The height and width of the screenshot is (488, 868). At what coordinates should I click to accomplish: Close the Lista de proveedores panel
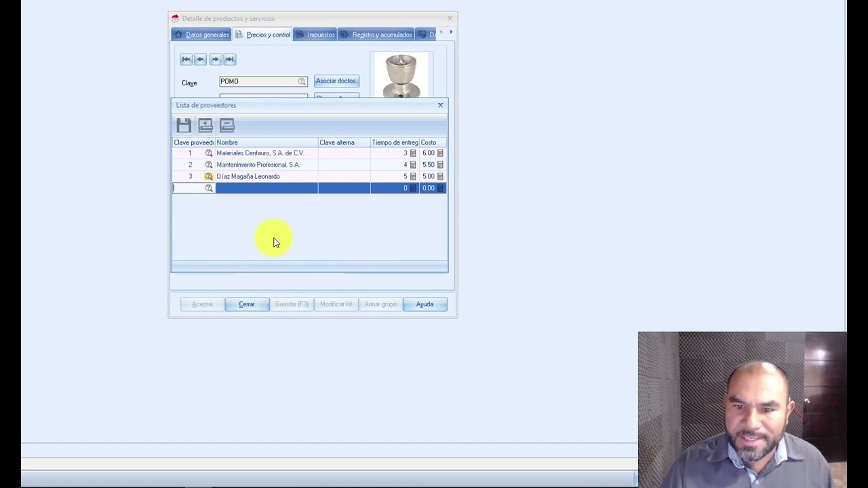[440, 105]
